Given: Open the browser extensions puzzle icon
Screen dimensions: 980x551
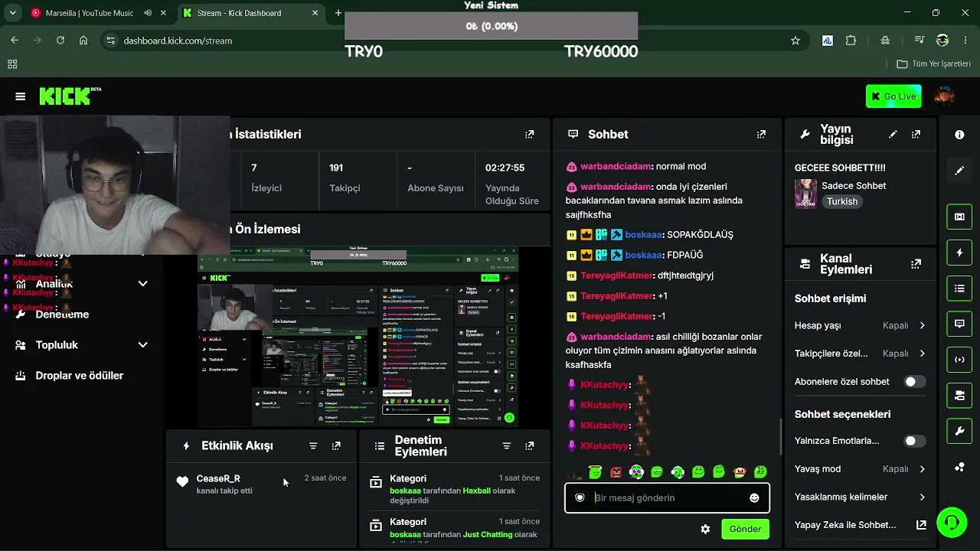Looking at the screenshot, I should pyautogui.click(x=850, y=41).
